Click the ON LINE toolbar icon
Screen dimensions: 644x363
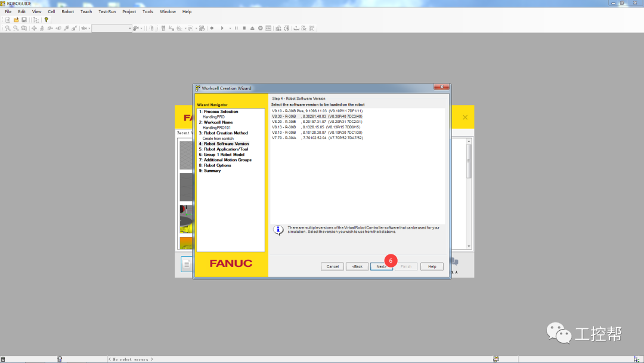tap(304, 29)
